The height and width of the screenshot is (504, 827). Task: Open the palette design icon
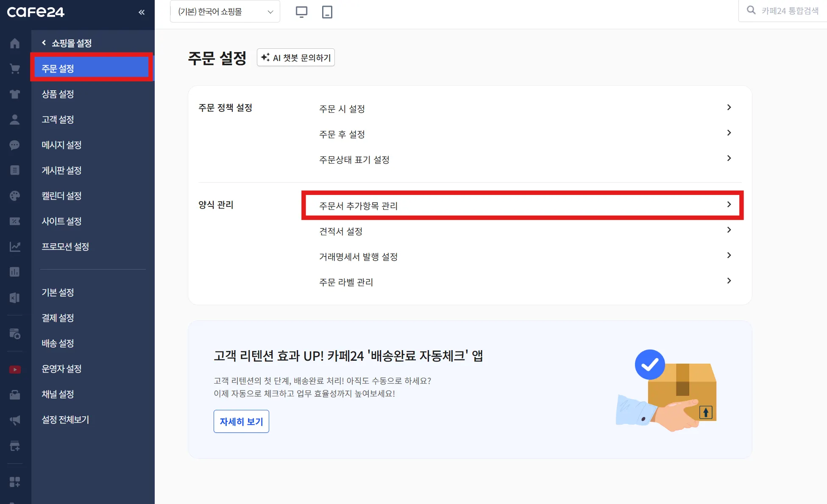tap(15, 196)
